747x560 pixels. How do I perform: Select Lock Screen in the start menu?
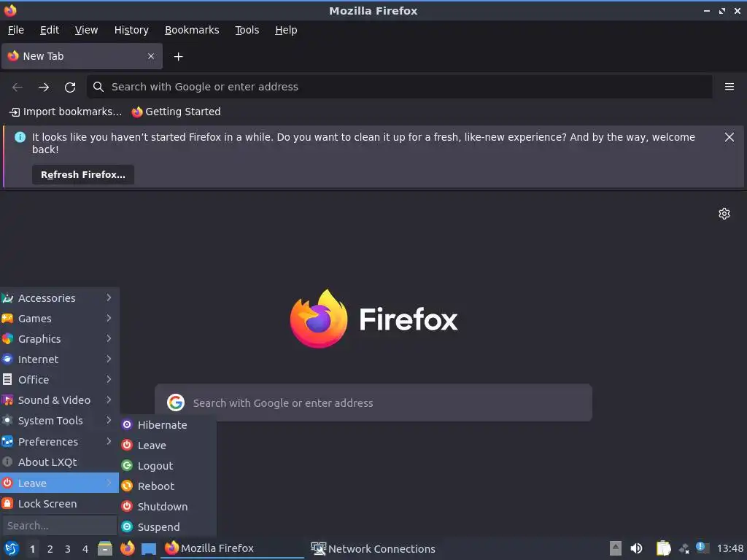tap(59, 504)
